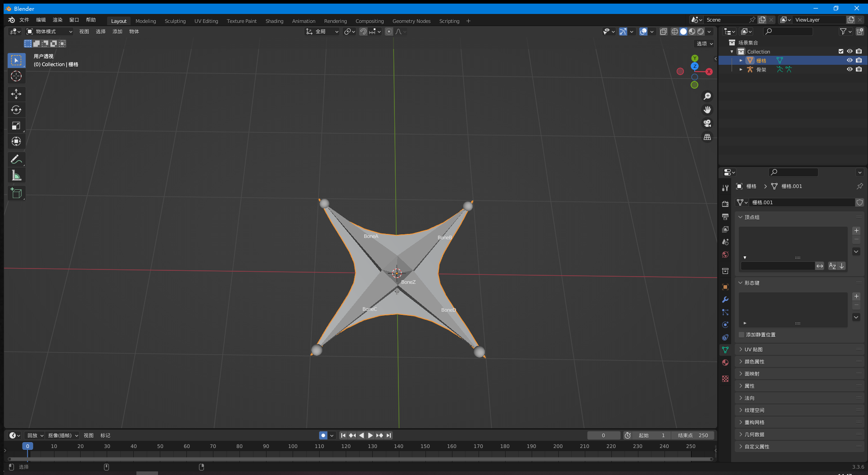
Task: Click the pan view hand icon
Action: coord(707,110)
